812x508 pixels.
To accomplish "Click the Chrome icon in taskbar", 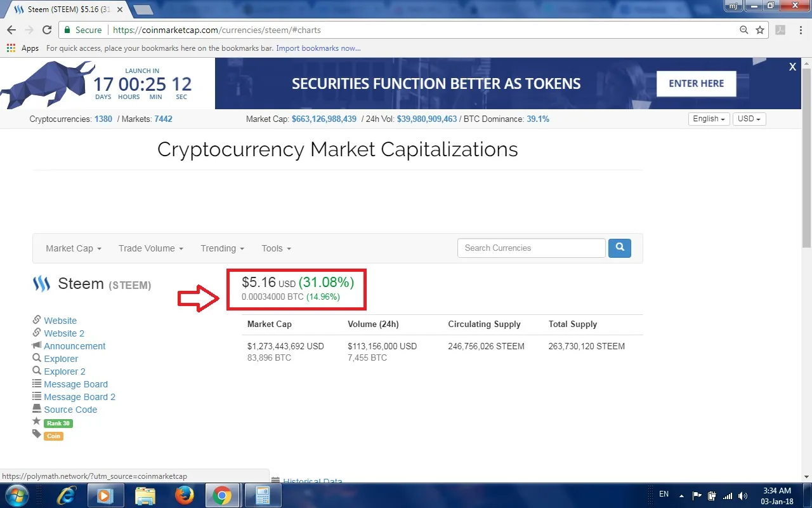I will click(222, 495).
